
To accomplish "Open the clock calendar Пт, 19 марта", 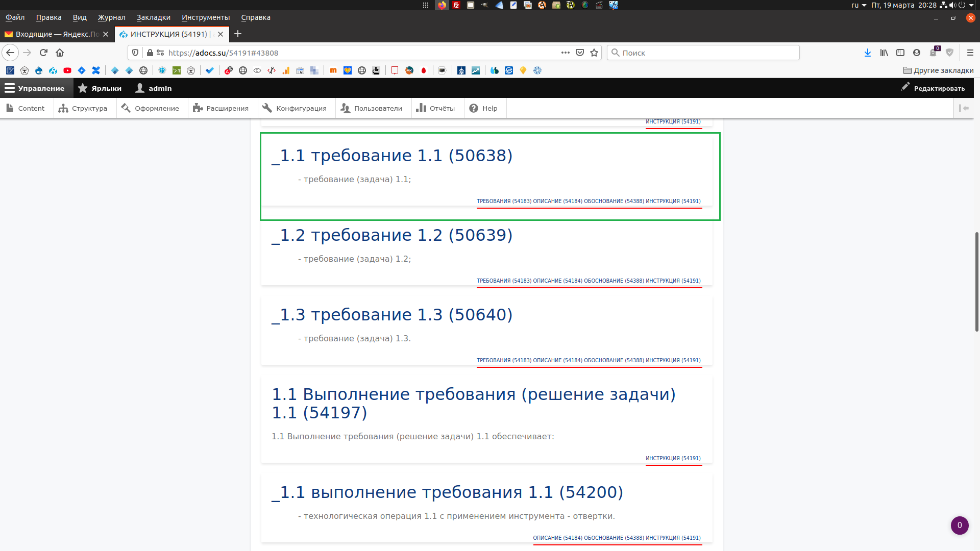I will coord(904,5).
